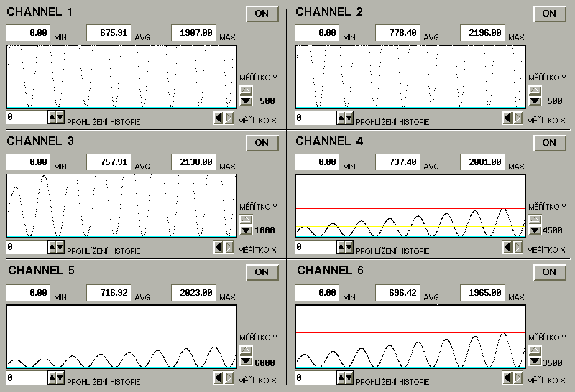Image resolution: width=575 pixels, height=392 pixels.
Task: Decrease Channel 1 Y scale with down arrow
Action: tap(246, 101)
